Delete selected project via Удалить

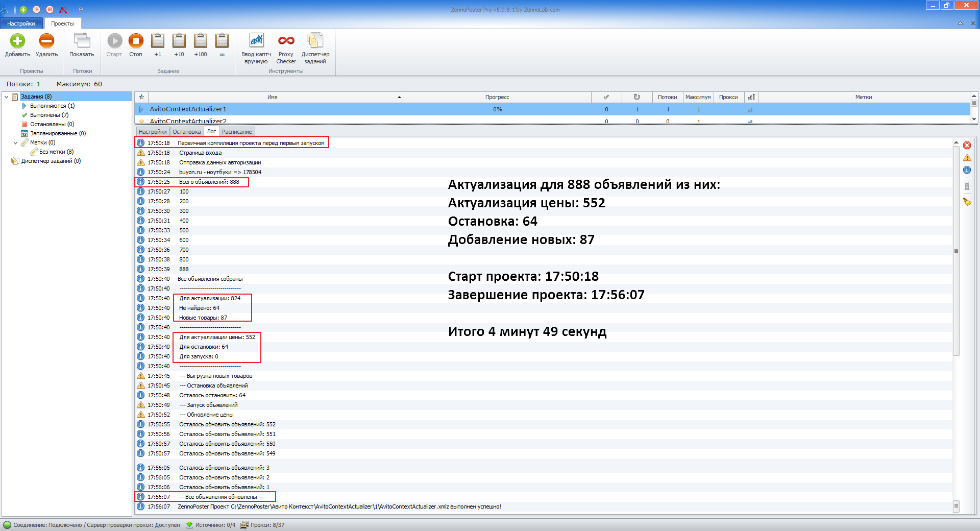[x=46, y=46]
